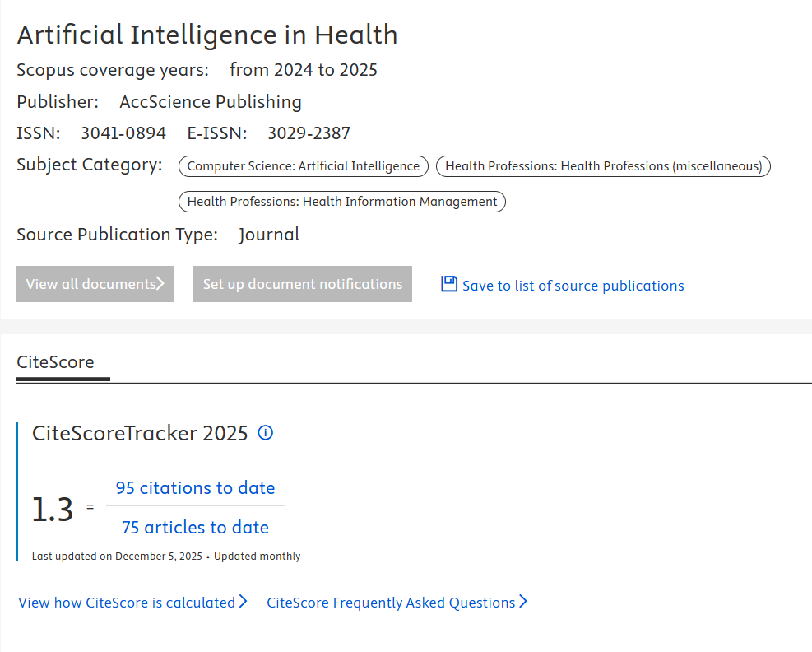
Task: Click the chevron after CiteScore Frequently Asked Questions
Action: [x=523, y=602]
